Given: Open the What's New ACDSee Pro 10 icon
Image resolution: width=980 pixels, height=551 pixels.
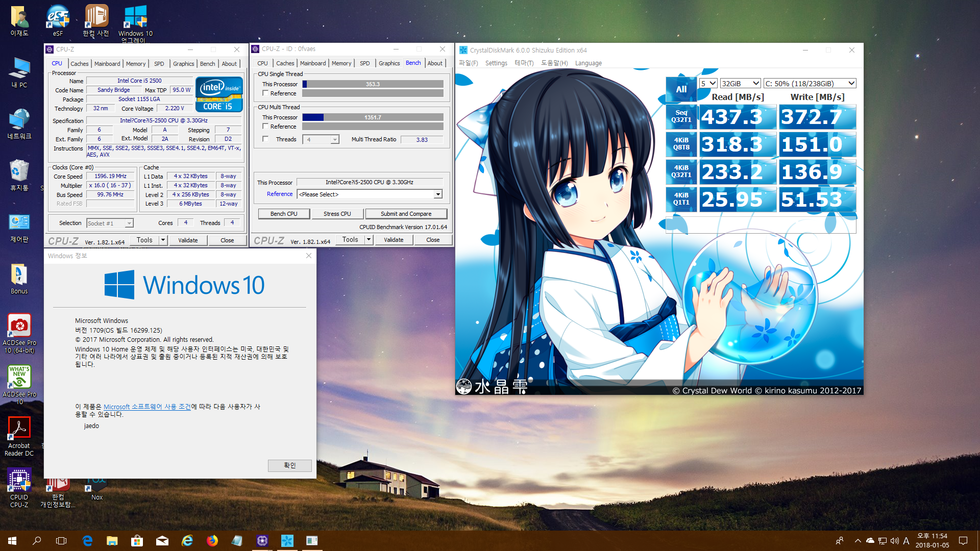Looking at the screenshot, I should pyautogui.click(x=19, y=385).
